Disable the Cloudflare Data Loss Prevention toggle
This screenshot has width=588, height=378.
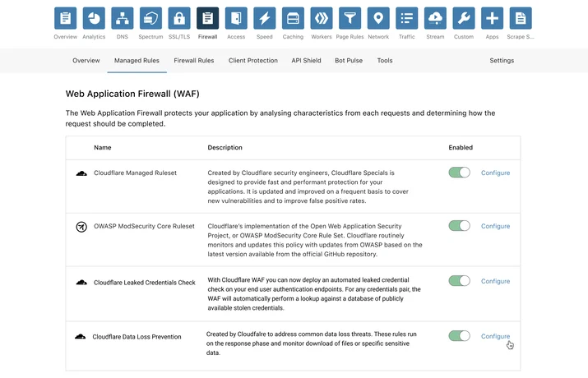[x=459, y=335]
